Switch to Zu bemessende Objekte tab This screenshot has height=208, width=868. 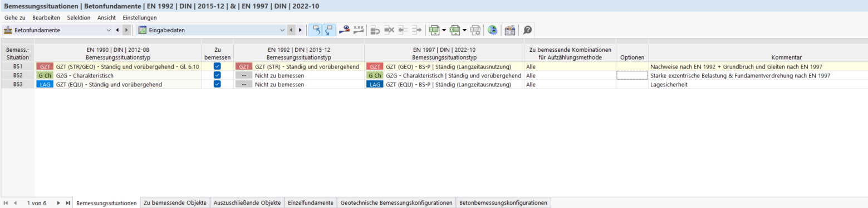[x=175, y=203]
